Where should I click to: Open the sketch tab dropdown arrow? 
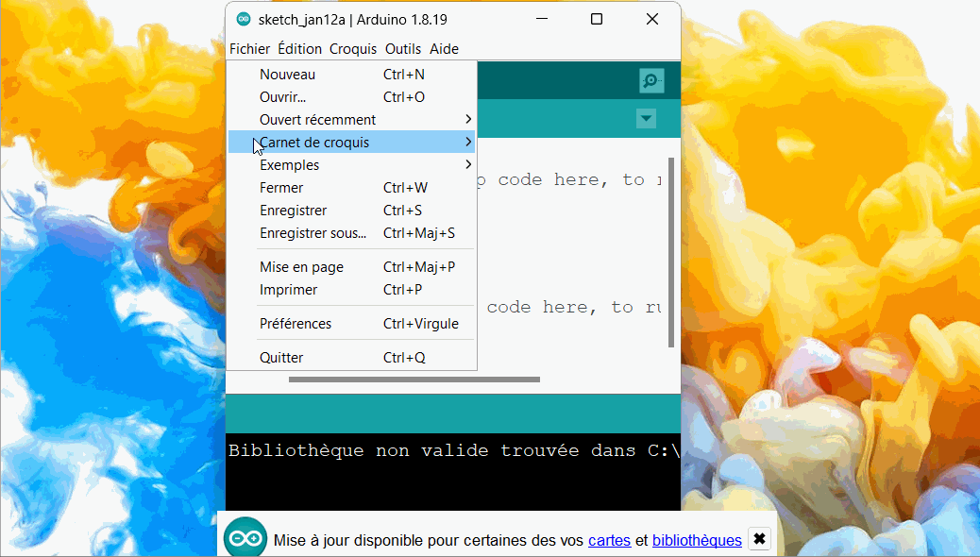646,119
